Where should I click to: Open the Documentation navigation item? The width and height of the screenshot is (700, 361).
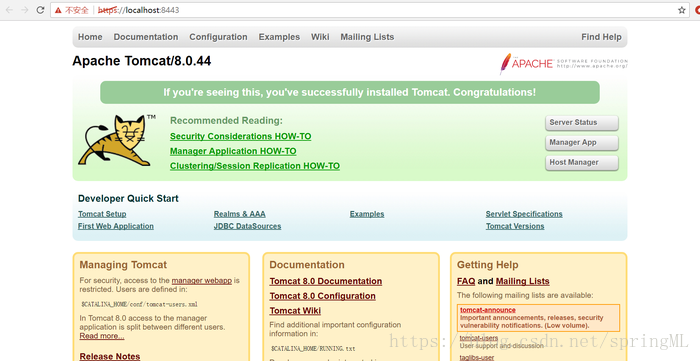(146, 37)
